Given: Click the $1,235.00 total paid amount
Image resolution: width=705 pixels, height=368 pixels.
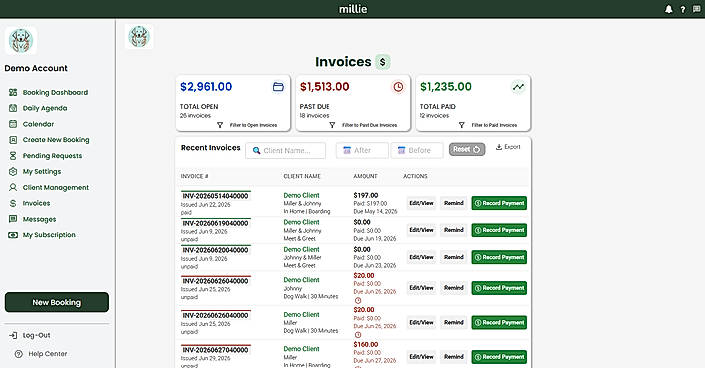Looking at the screenshot, I should (446, 87).
